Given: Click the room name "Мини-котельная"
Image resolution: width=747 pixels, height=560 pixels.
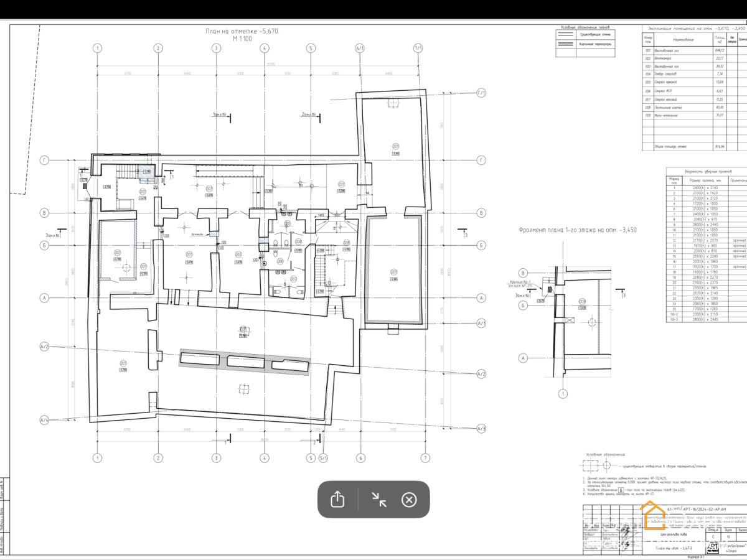Looking at the screenshot, I should [666, 116].
